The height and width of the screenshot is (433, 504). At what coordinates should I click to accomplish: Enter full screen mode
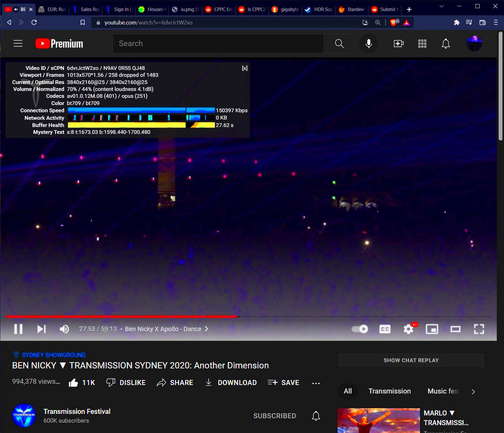[479, 329]
